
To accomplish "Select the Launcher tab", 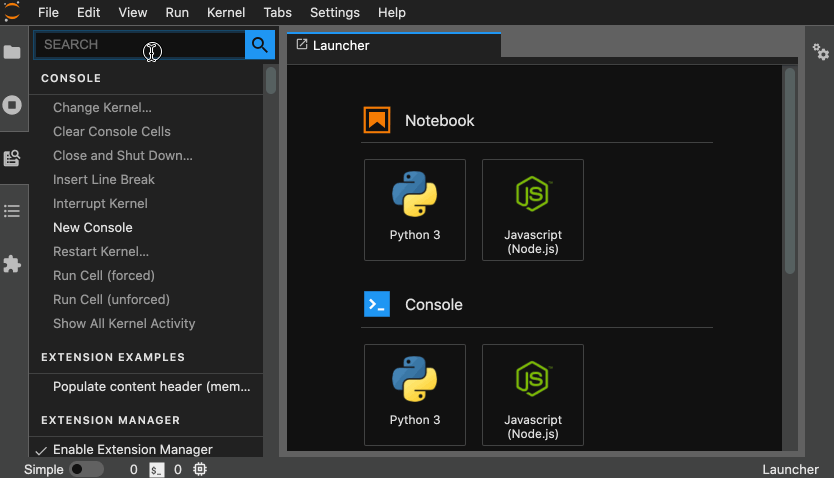I will click(394, 45).
